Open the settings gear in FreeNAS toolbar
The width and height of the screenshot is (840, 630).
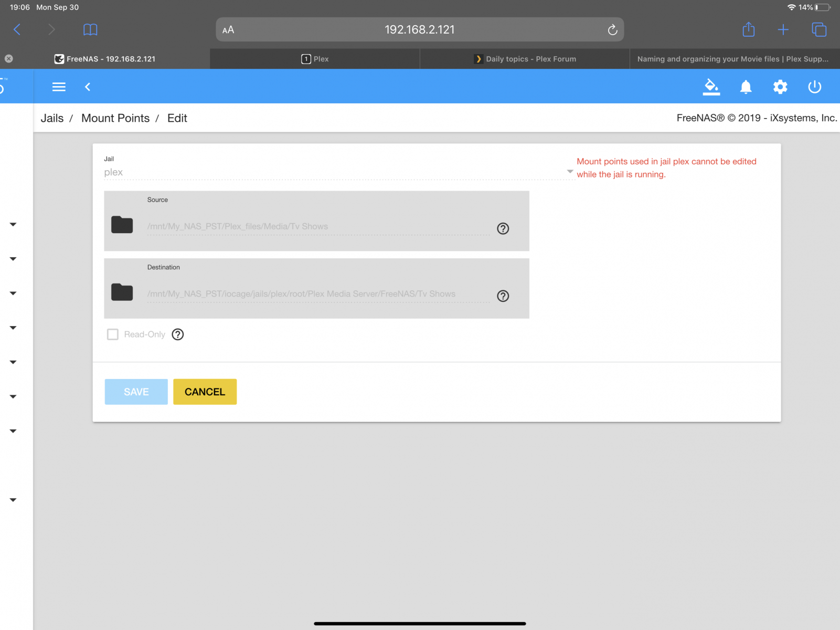click(x=780, y=87)
